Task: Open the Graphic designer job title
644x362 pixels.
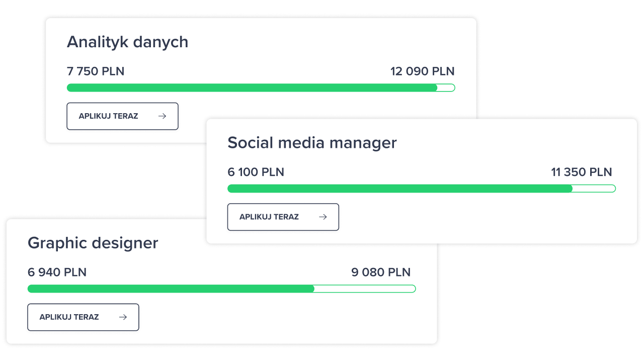Action: tap(93, 243)
